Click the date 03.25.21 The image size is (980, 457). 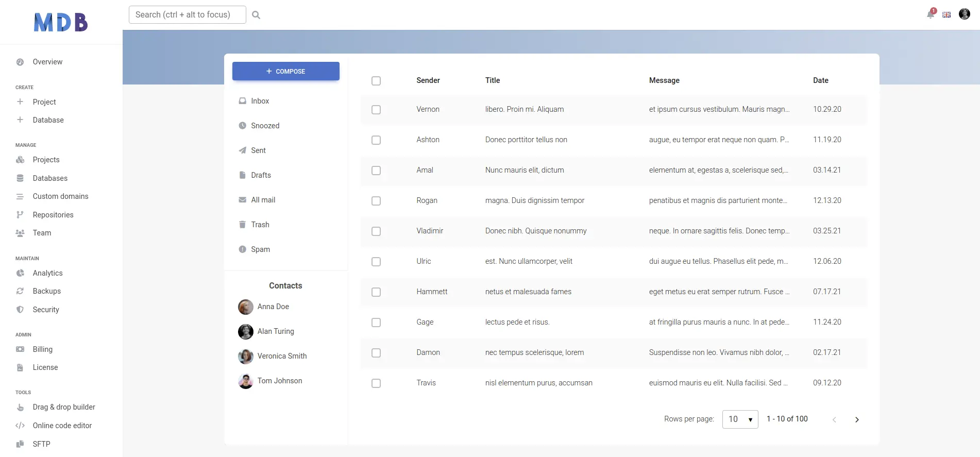tap(827, 231)
